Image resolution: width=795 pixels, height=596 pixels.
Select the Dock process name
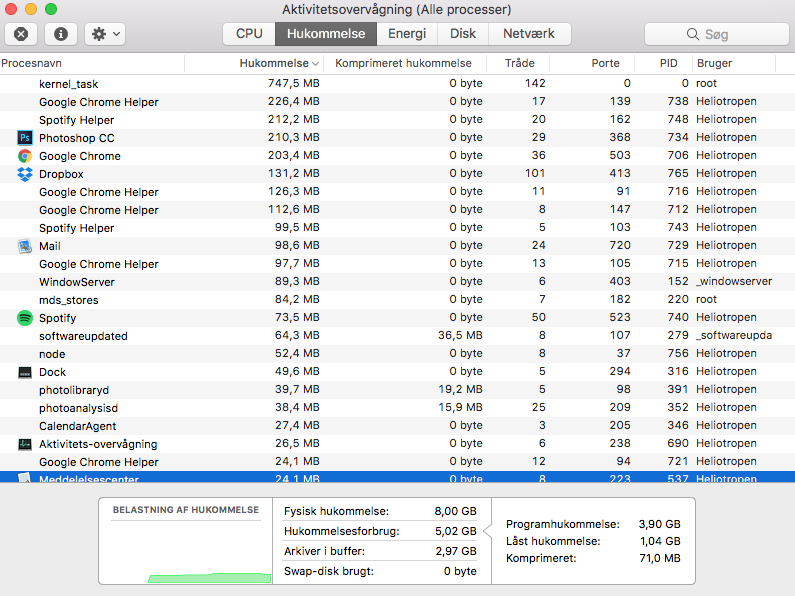(52, 372)
